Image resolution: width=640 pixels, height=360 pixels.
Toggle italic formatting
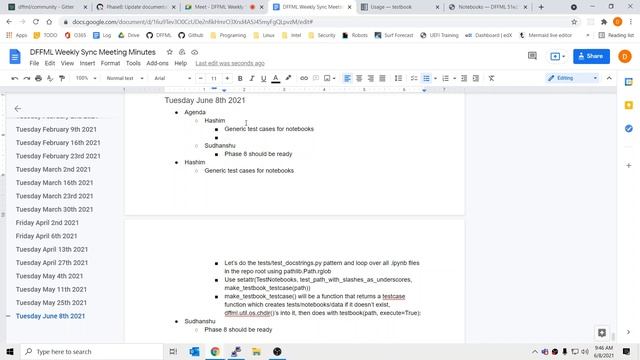pyautogui.click(x=252, y=78)
